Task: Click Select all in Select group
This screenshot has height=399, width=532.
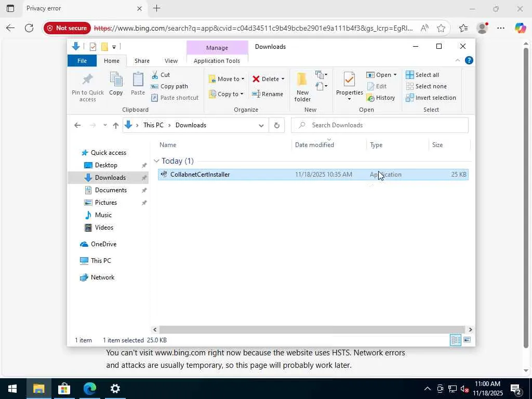Action: (422, 75)
